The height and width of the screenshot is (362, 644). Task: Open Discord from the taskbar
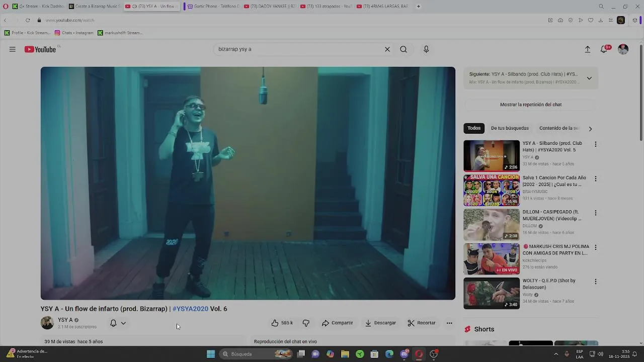tap(404, 354)
